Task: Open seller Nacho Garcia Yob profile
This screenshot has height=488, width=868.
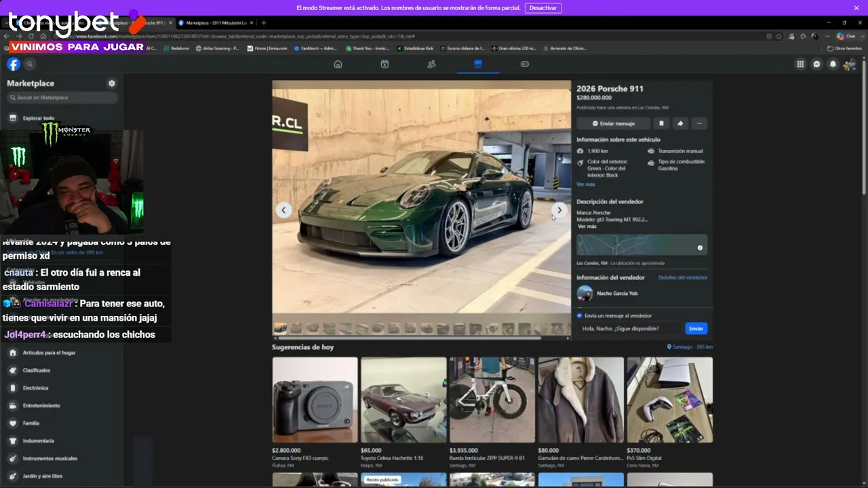Action: (x=608, y=293)
